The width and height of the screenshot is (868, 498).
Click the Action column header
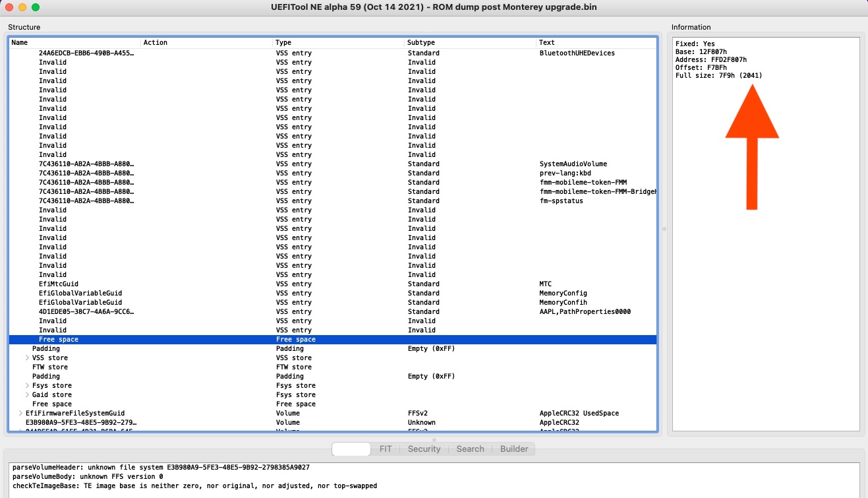tap(207, 42)
